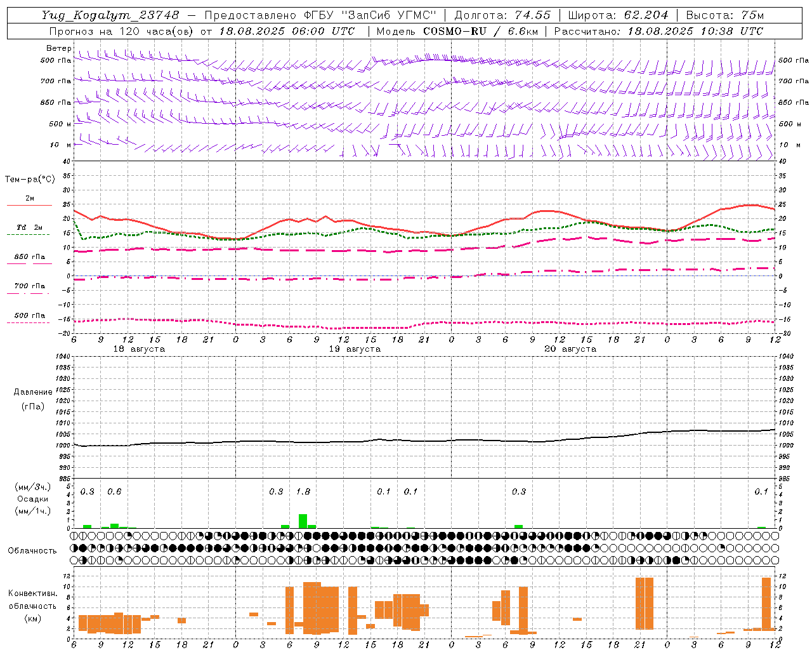
Task: Click the solid red line sample under 2м
Action: coord(29,205)
